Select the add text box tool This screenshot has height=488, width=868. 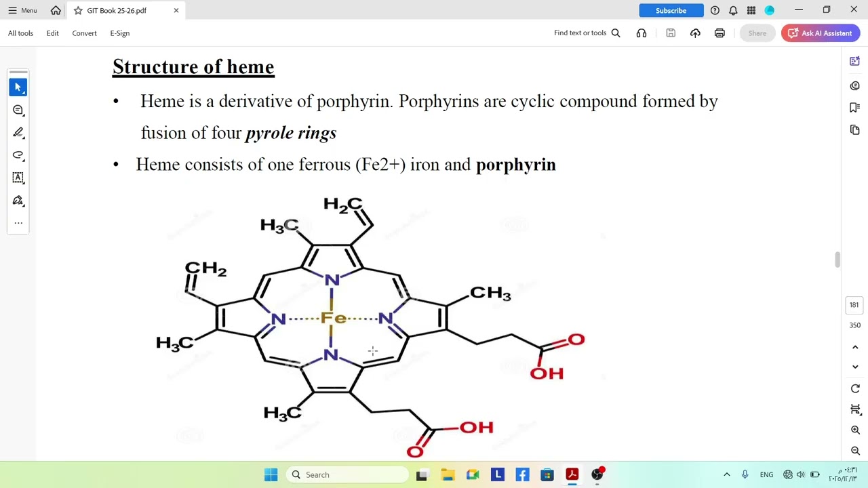[18, 178]
